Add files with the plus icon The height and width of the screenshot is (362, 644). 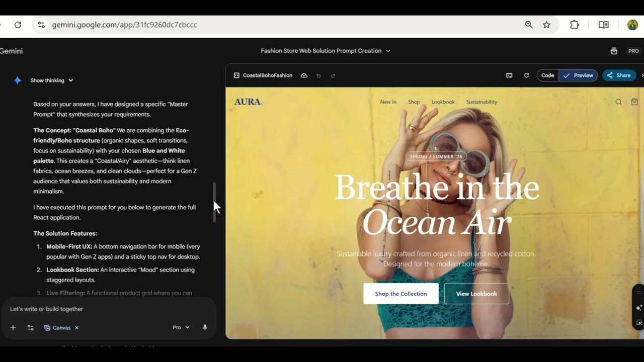click(x=13, y=328)
